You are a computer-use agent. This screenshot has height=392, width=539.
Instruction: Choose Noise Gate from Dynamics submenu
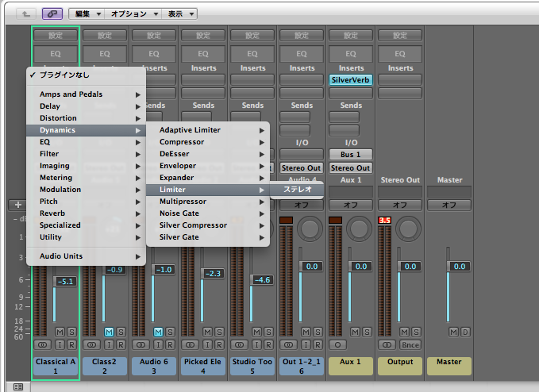point(208,213)
